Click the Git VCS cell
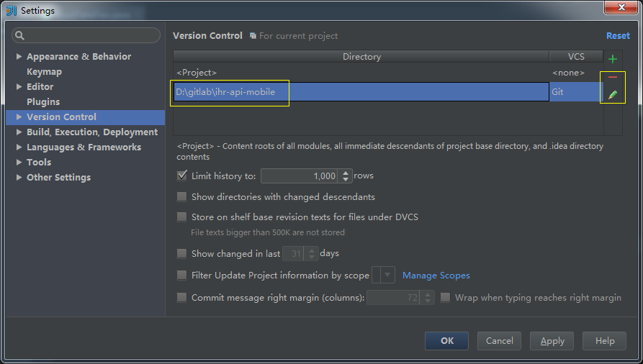The width and height of the screenshot is (643, 364). pos(576,92)
